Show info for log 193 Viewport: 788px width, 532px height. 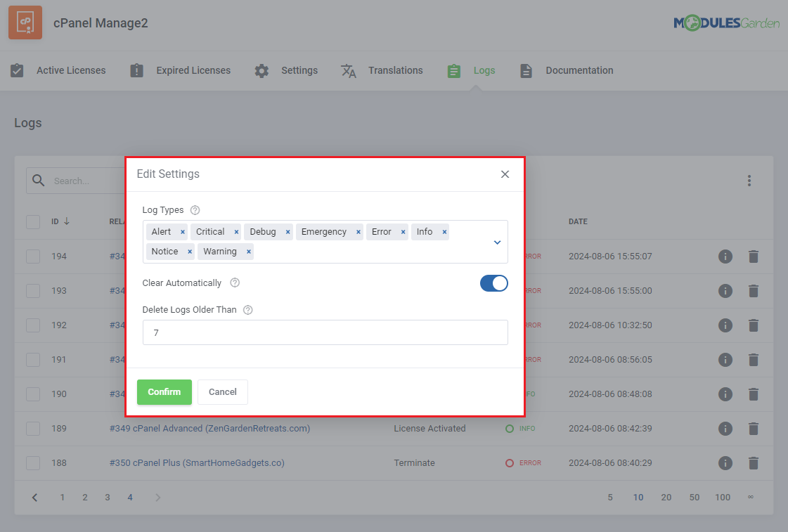pyautogui.click(x=725, y=291)
